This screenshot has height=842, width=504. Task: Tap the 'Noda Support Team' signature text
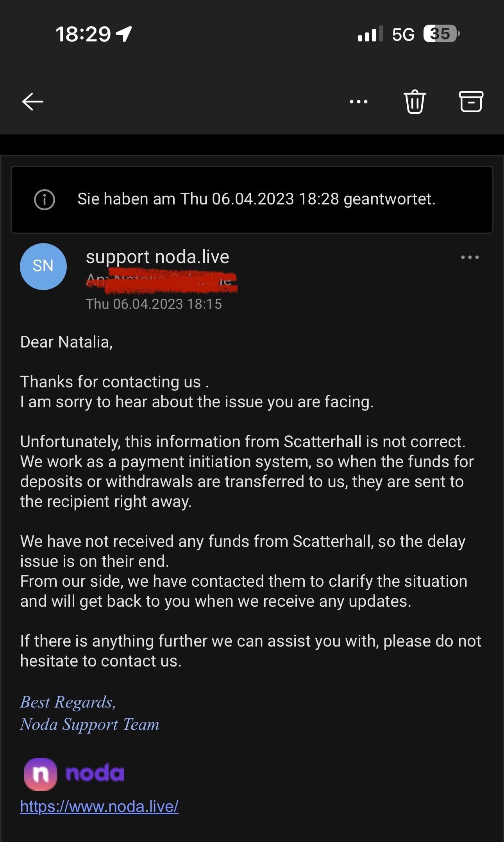click(x=90, y=724)
